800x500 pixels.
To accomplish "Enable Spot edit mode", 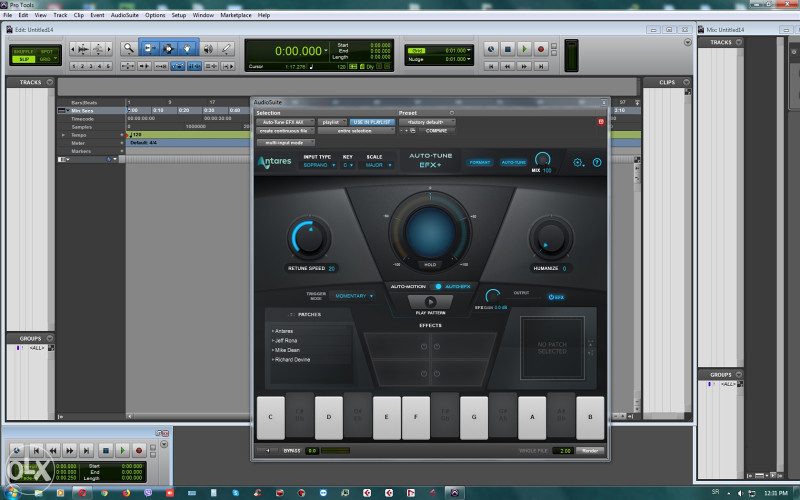I will pyautogui.click(x=47, y=52).
